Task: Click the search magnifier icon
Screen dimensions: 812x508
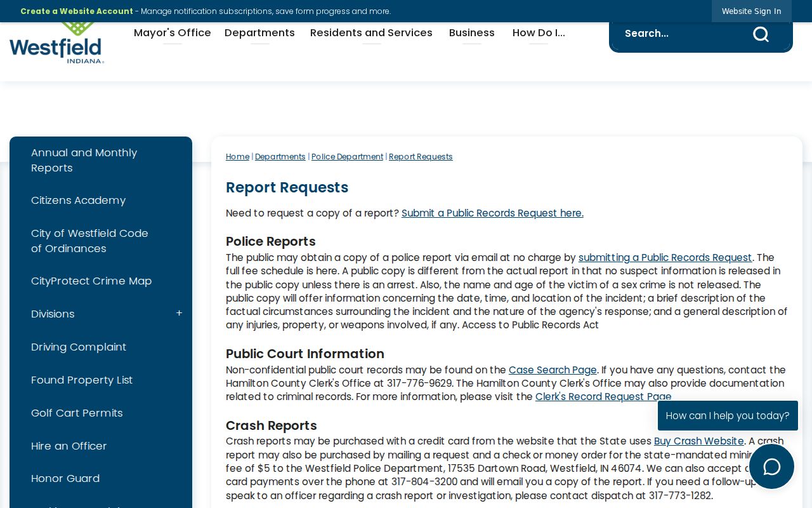Action: click(x=761, y=34)
